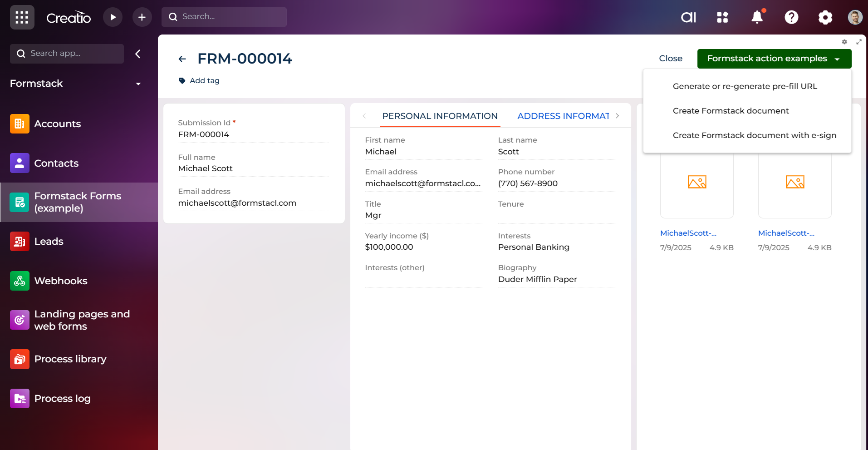Open the Creatio AI assistant icon
The width and height of the screenshot is (868, 450).
tap(688, 17)
